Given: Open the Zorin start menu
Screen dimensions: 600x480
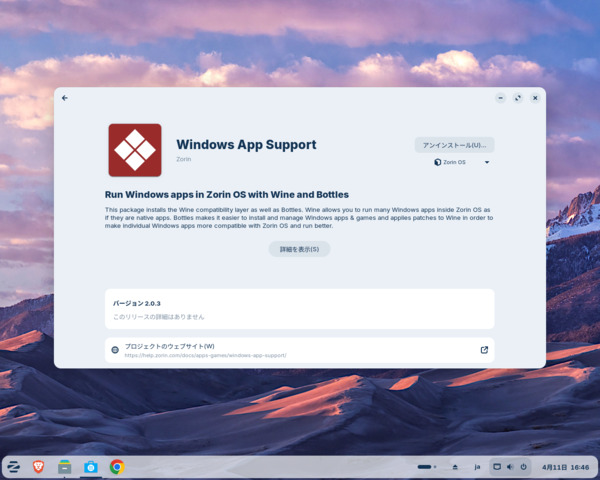Looking at the screenshot, I should [13, 467].
